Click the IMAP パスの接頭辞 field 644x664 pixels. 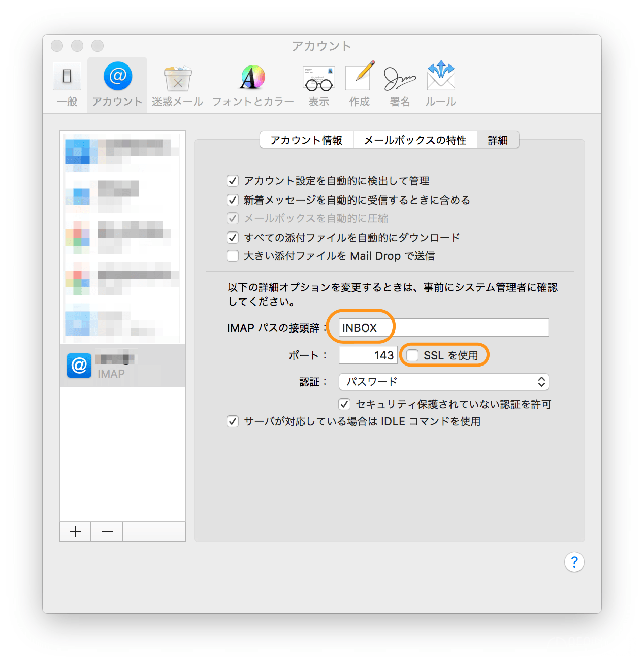[x=443, y=327]
